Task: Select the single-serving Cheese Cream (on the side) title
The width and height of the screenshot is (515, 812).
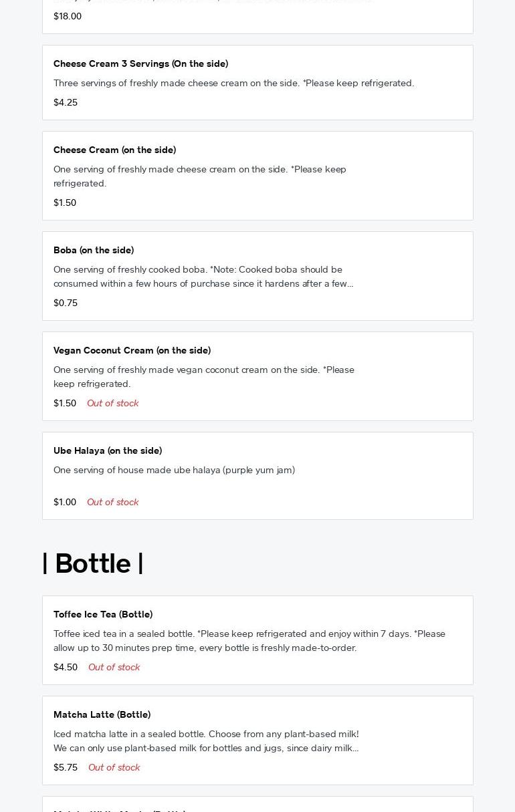Action: pos(114,150)
